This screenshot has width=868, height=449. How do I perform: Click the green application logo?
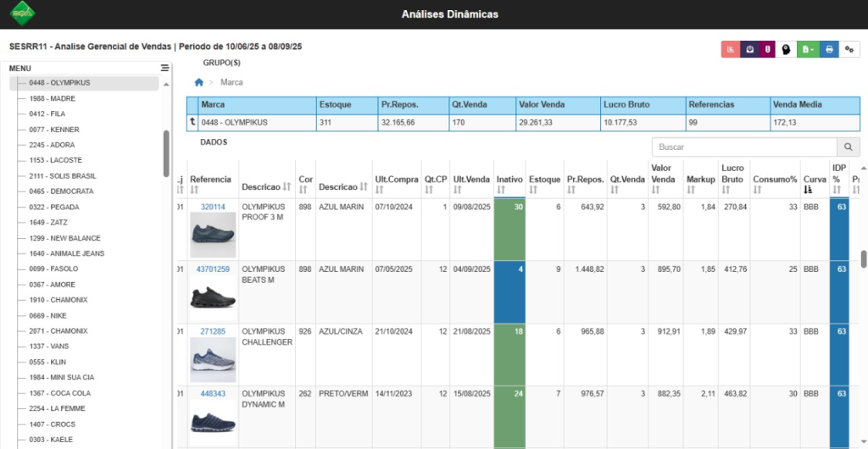[23, 14]
